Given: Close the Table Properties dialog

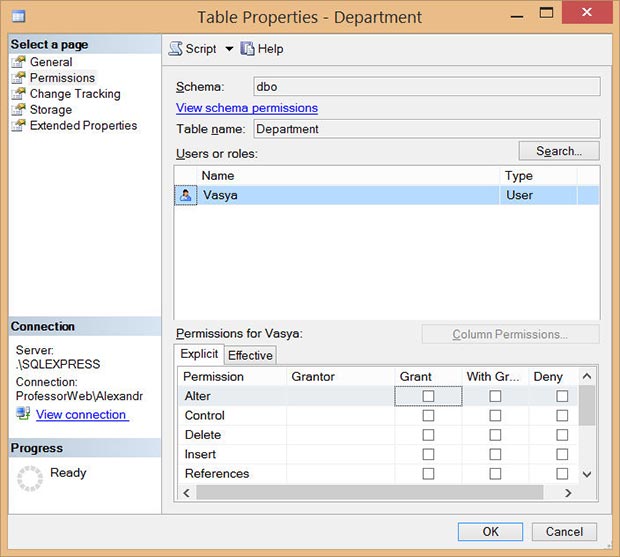Looking at the screenshot, I should click(x=587, y=13).
